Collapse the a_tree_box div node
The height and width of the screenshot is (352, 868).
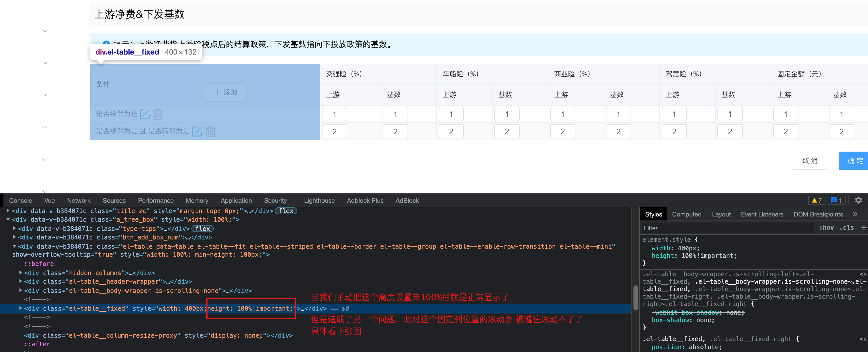coord(8,219)
